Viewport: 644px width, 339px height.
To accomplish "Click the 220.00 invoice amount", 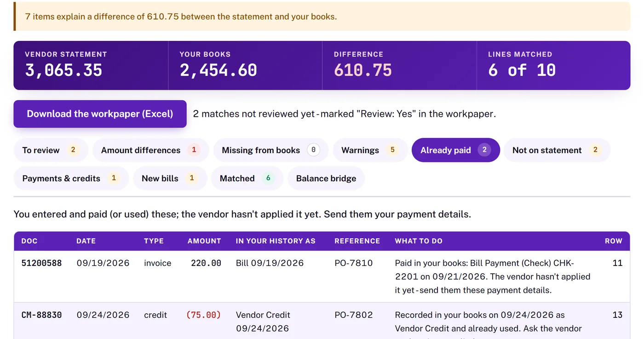I will (206, 263).
